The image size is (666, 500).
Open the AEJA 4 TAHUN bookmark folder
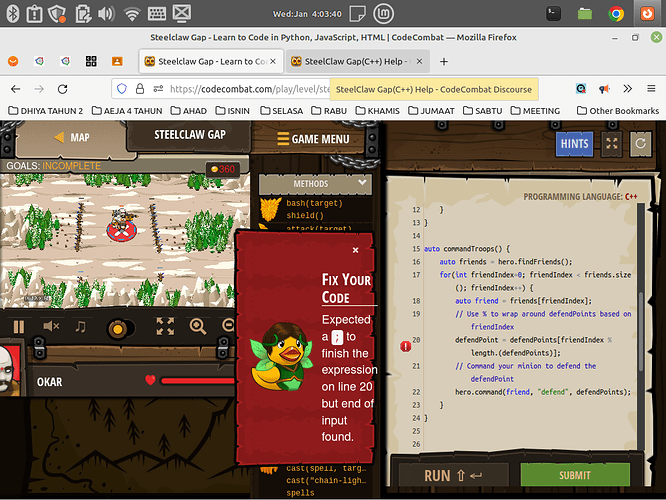(127, 111)
